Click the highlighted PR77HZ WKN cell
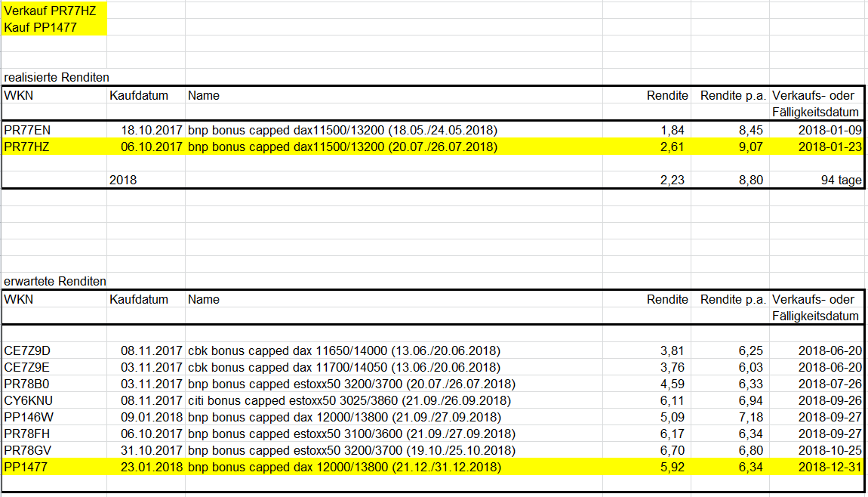 click(54, 147)
